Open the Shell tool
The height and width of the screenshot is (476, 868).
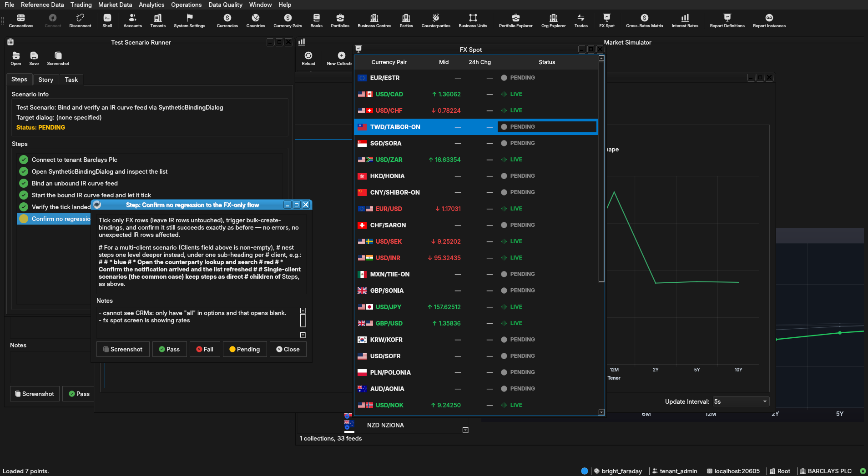tap(107, 21)
